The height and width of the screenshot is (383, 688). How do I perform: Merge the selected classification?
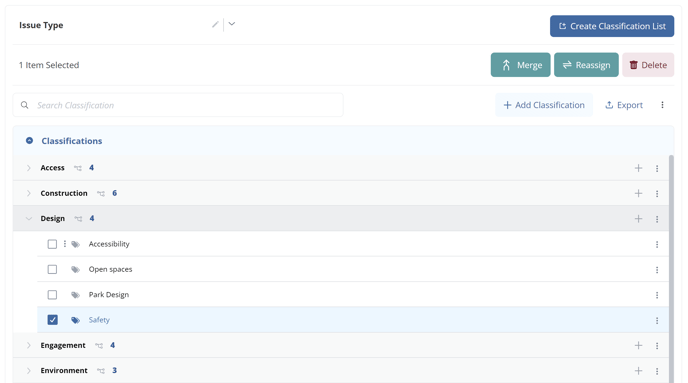coord(520,65)
